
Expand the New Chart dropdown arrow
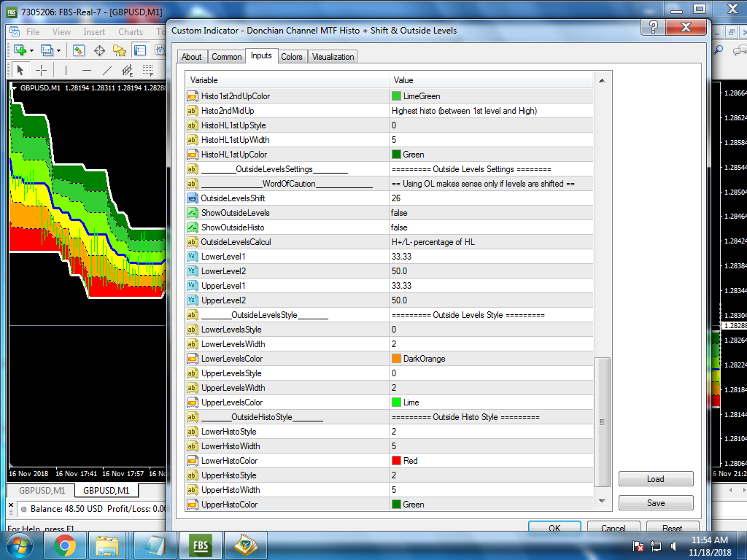click(32, 50)
